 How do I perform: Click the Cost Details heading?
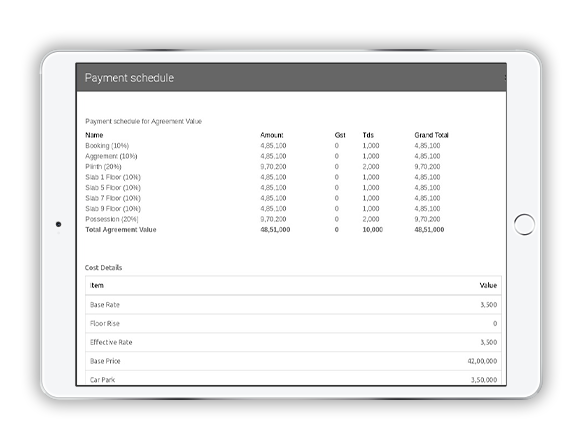pyautogui.click(x=103, y=268)
